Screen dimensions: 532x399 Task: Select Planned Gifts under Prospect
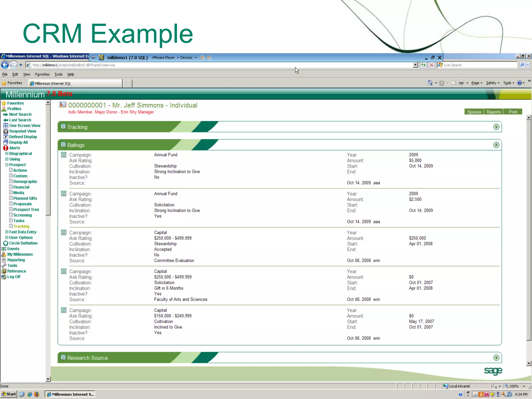click(25, 198)
